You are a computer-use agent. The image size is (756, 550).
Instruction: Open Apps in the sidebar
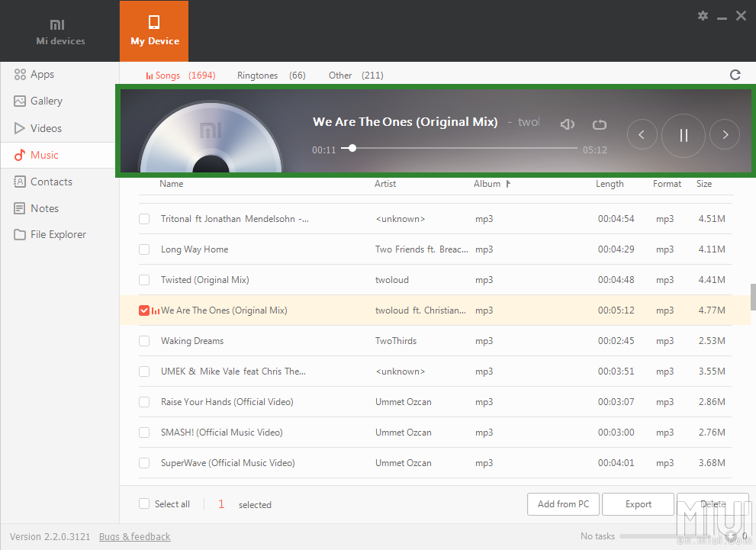pos(34,74)
